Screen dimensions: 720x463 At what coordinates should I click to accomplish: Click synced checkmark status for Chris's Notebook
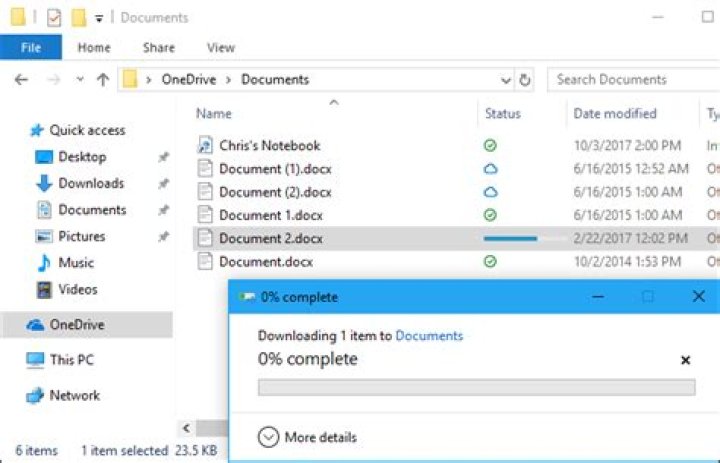490,146
